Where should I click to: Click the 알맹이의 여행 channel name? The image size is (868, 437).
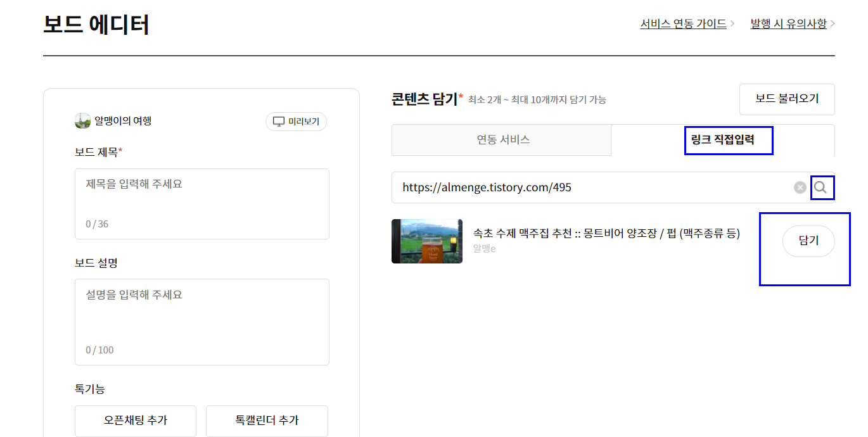[123, 121]
